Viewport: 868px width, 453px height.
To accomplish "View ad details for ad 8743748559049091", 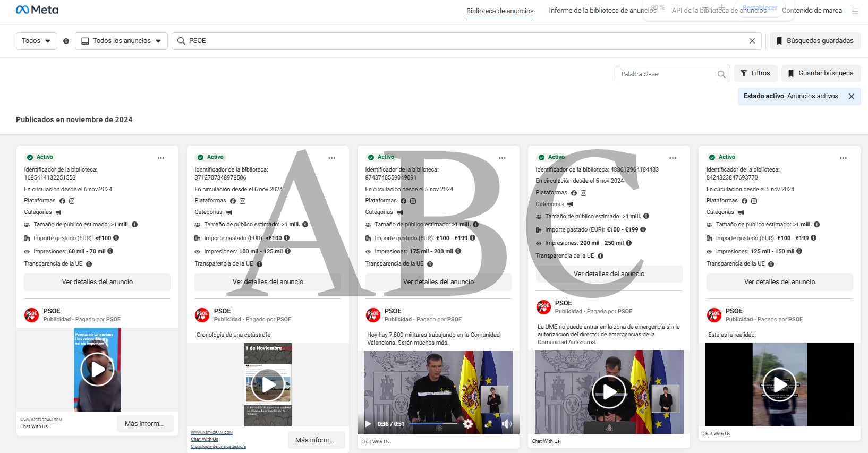I will (x=438, y=282).
